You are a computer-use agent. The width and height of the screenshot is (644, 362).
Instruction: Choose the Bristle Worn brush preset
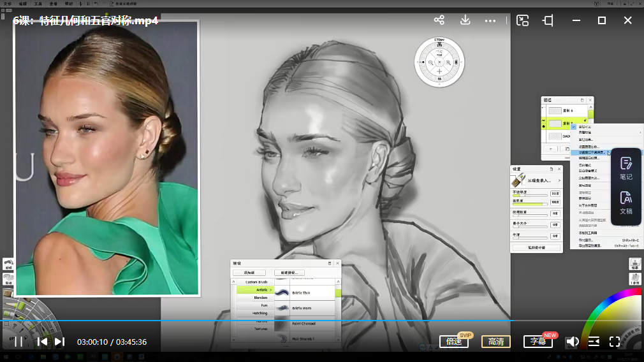pyautogui.click(x=305, y=308)
